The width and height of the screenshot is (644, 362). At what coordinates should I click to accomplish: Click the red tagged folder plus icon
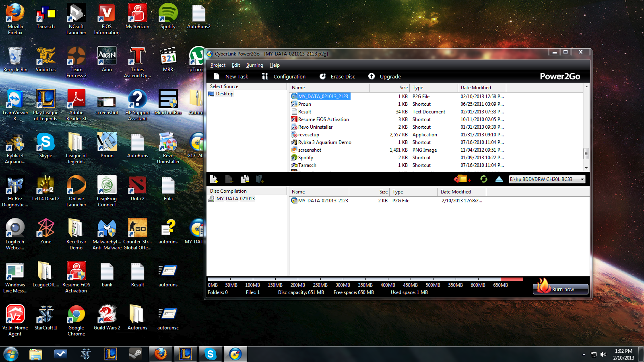[462, 179]
